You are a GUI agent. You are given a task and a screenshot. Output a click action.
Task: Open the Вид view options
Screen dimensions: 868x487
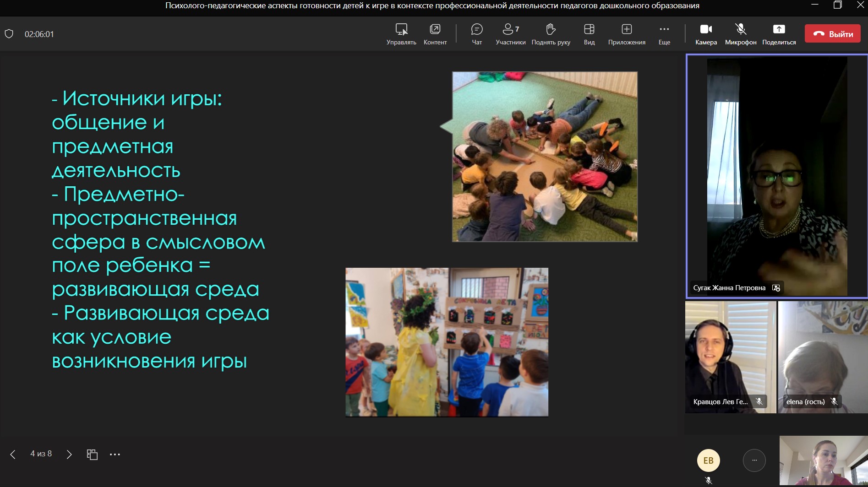pyautogui.click(x=589, y=33)
